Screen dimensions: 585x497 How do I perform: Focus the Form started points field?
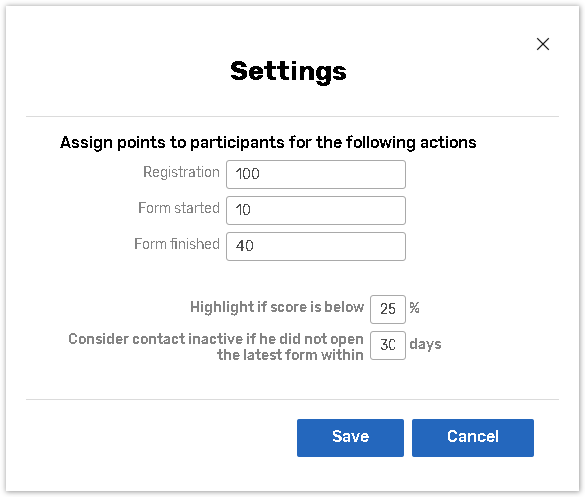click(316, 210)
